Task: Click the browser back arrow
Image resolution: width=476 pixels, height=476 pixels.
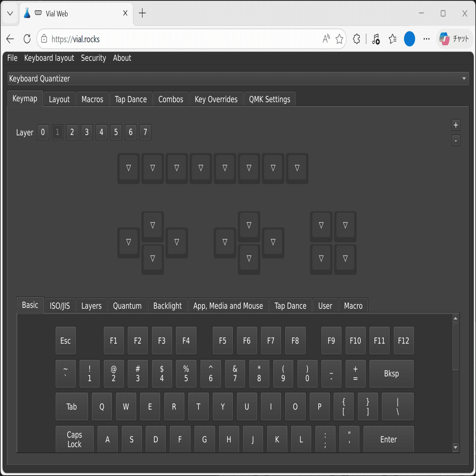Action: coord(10,39)
